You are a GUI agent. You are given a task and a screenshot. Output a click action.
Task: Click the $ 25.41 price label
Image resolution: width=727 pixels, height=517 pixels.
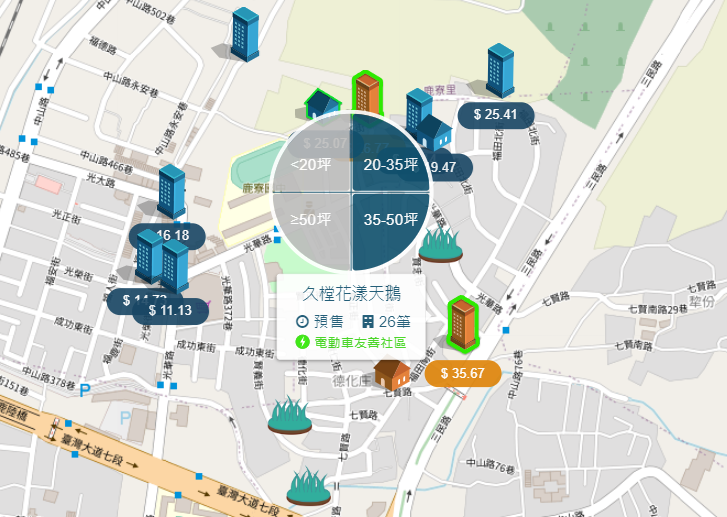[496, 115]
